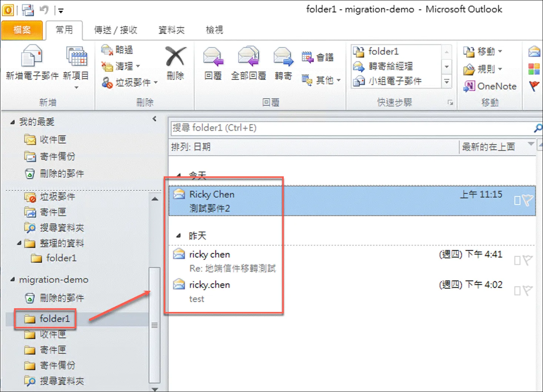Switch to the 常用 Home tab
The height and width of the screenshot is (392, 543).
click(x=64, y=30)
